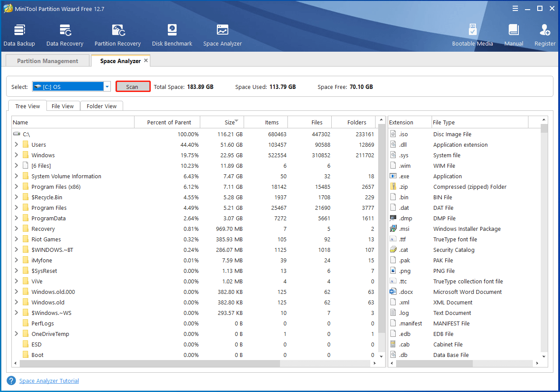Click the PerfLogs folder icon

[x=25, y=323]
